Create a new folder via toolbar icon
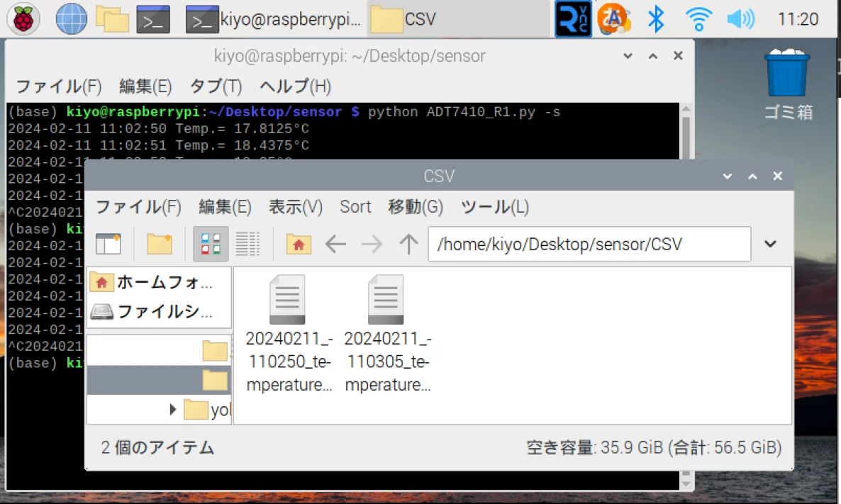 [160, 244]
